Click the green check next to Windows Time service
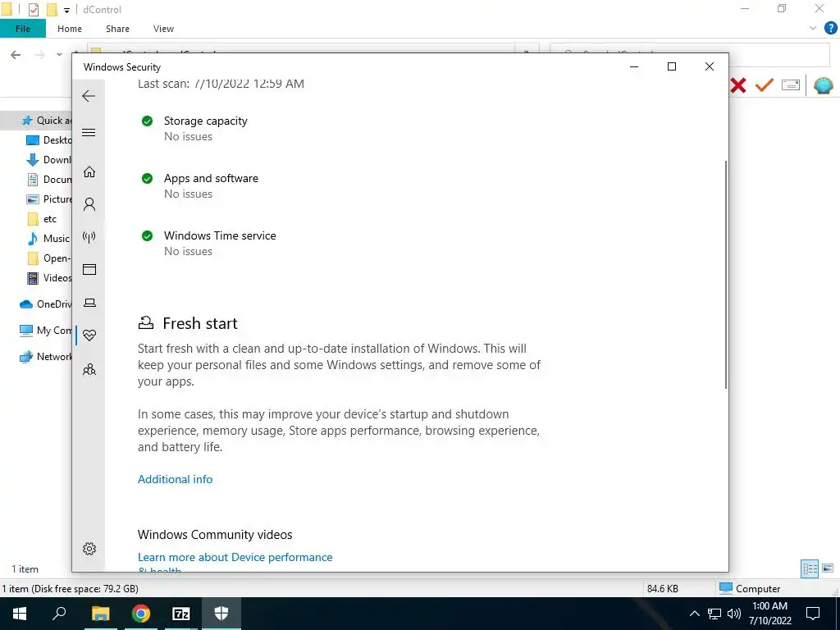This screenshot has width=840, height=630. pos(147,235)
